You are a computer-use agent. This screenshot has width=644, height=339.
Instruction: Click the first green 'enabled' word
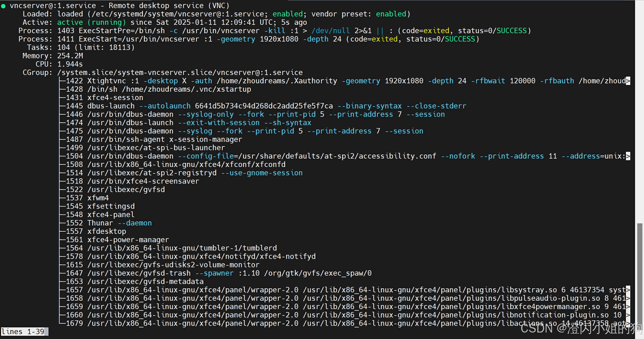[x=287, y=14]
